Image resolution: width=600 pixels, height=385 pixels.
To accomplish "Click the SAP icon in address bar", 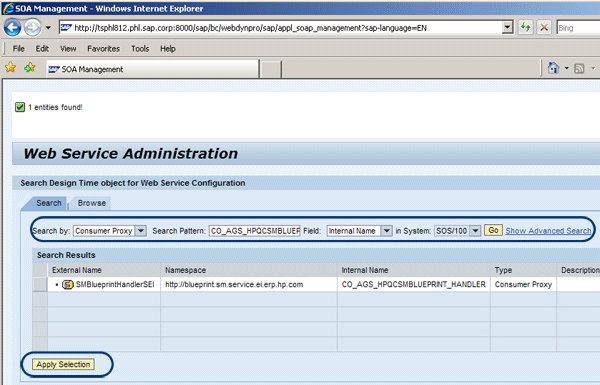I will tap(66, 28).
